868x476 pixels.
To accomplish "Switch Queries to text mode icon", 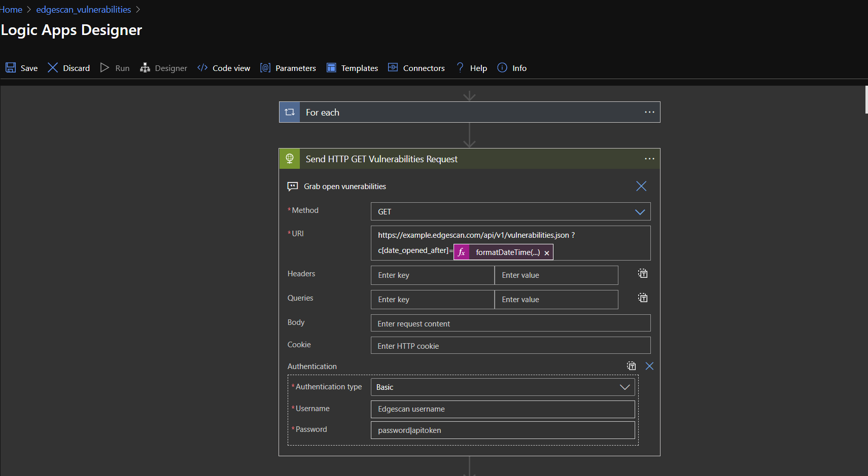I will (x=643, y=298).
